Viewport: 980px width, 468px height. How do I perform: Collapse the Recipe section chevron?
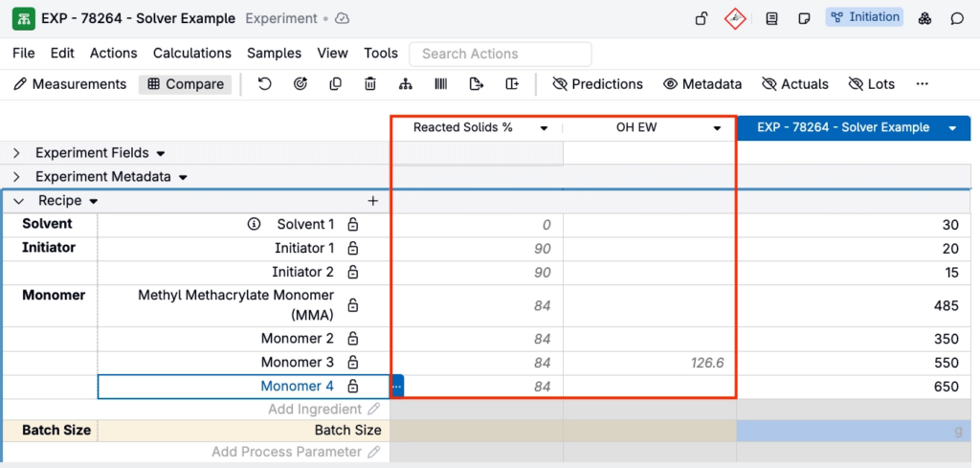[x=19, y=201]
